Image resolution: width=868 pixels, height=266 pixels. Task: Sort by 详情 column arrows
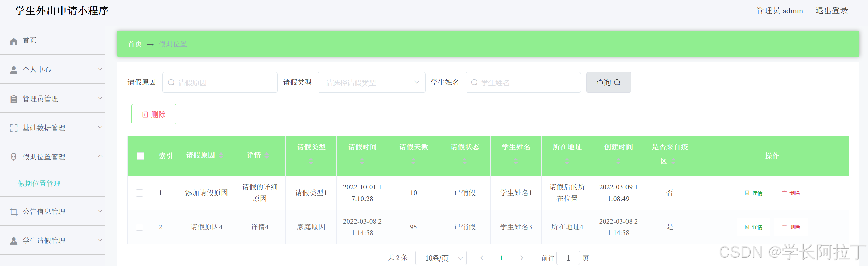(x=267, y=155)
